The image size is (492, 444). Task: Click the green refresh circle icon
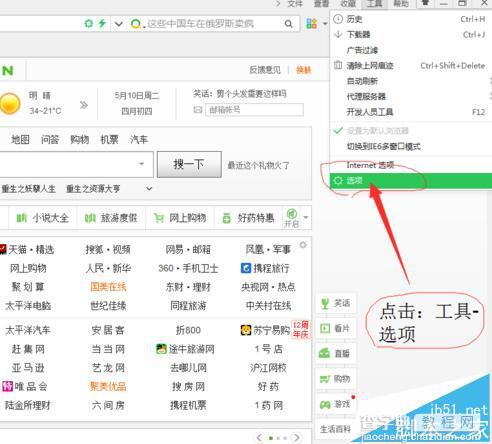(89, 23)
